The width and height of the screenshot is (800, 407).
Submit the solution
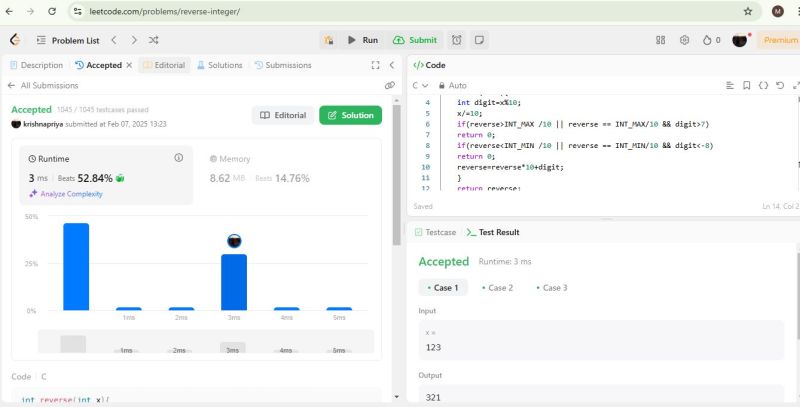click(415, 40)
